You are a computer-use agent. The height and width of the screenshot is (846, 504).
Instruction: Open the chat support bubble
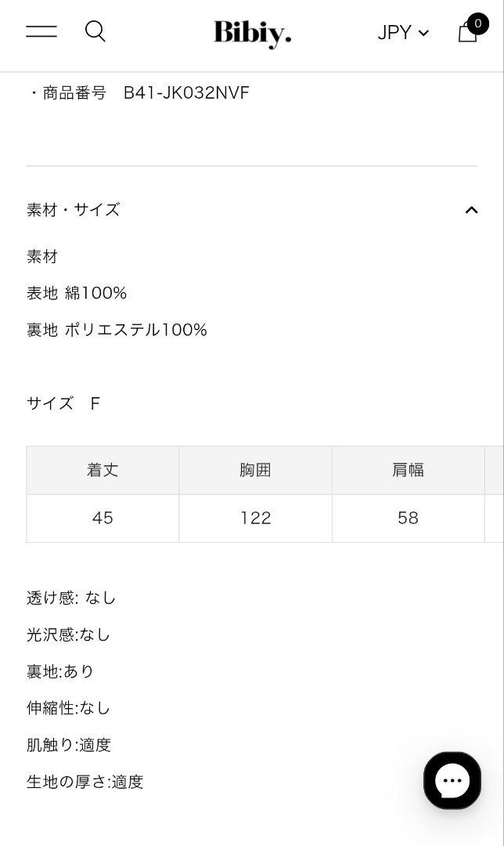point(452,780)
